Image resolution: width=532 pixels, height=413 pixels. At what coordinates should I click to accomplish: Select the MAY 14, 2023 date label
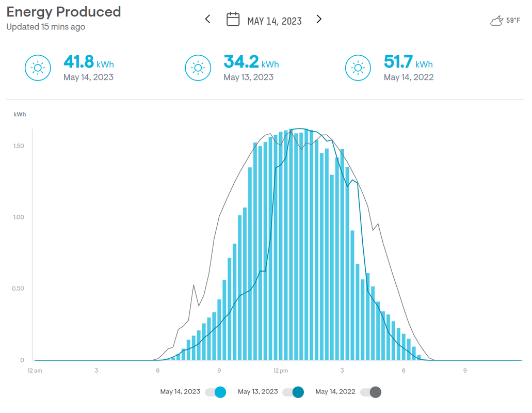point(275,21)
